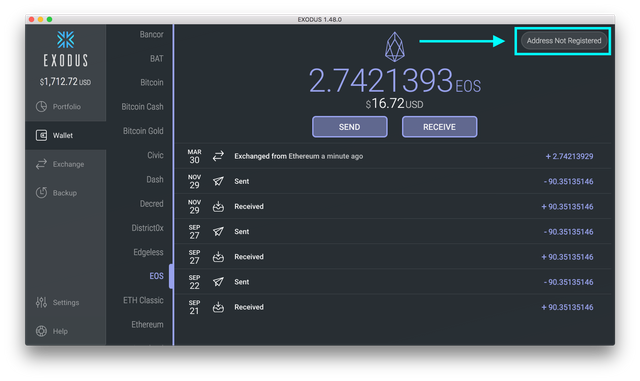Open the Exchange arrows icon
640x381 pixels.
point(41,164)
